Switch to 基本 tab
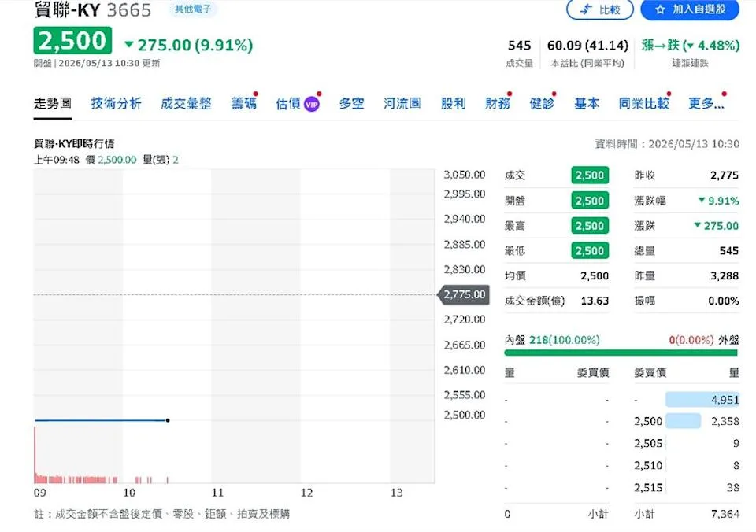756x532 pixels. tap(586, 103)
